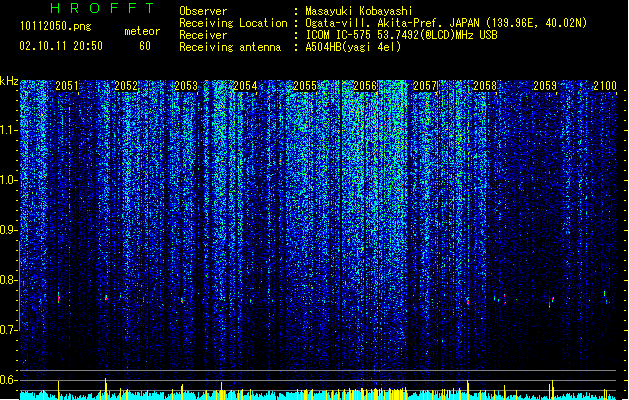Click the 0.6 kHz axis label
This screenshot has height=400, width=629.
click(x=9, y=380)
